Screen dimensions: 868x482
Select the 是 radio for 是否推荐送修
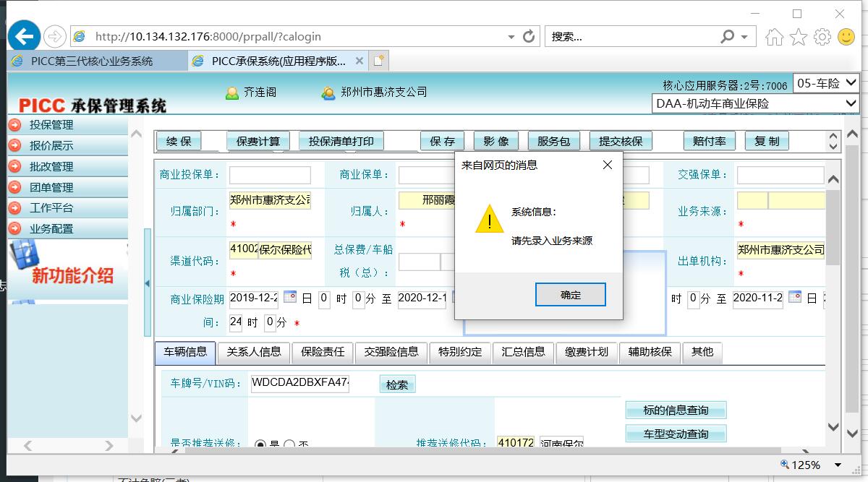[260, 444]
